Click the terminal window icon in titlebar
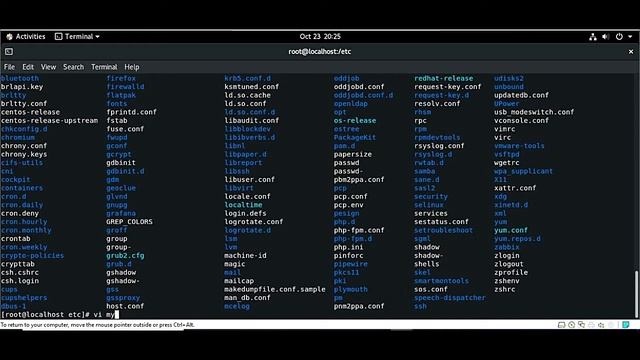 coord(9,51)
